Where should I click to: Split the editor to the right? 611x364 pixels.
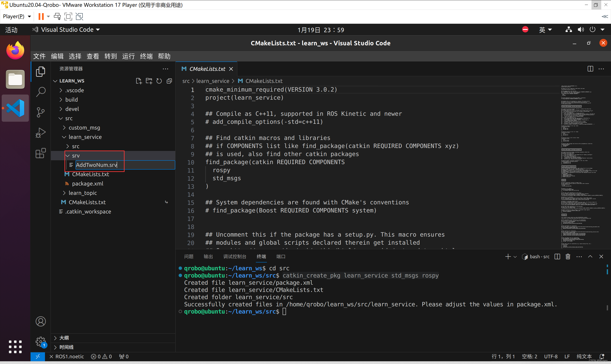click(x=590, y=69)
